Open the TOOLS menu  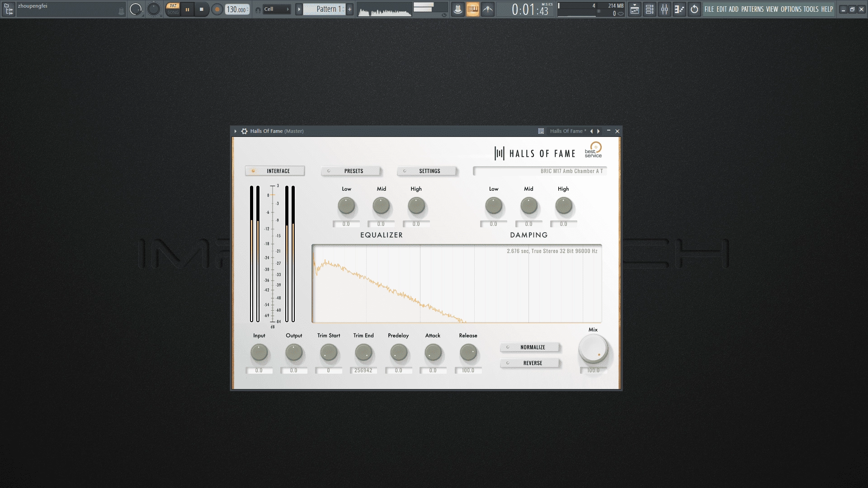click(811, 9)
